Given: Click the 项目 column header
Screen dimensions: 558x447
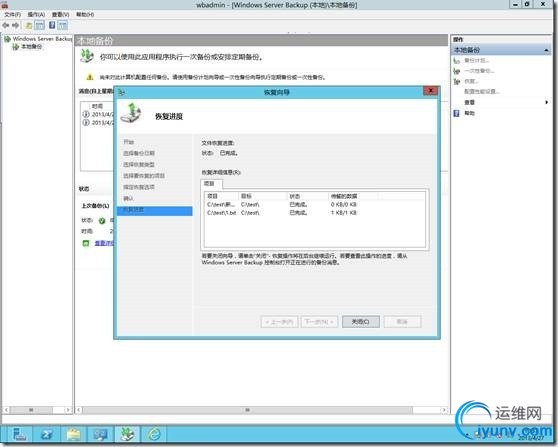Looking at the screenshot, I should (x=221, y=196).
